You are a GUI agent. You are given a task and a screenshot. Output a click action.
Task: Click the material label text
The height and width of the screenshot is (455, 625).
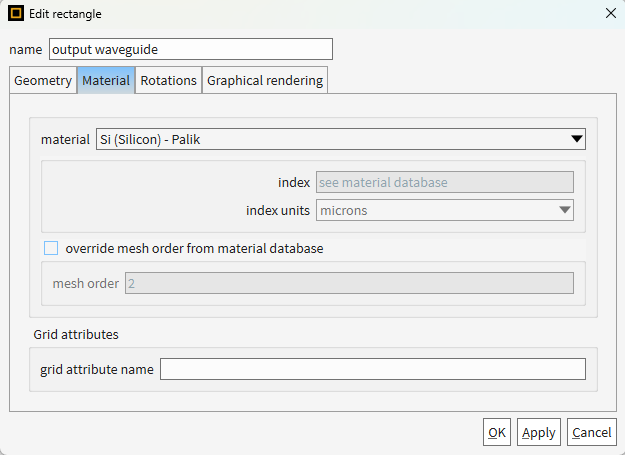[65, 139]
